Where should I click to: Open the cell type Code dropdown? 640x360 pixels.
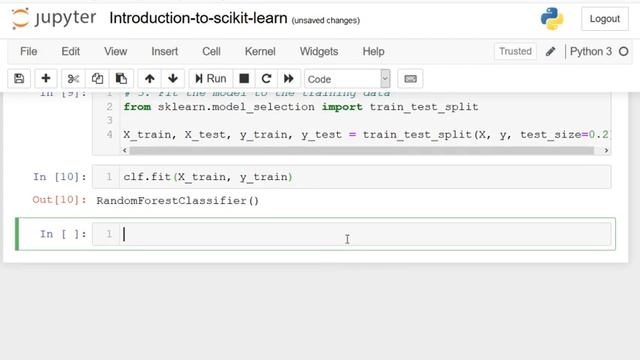tap(347, 79)
